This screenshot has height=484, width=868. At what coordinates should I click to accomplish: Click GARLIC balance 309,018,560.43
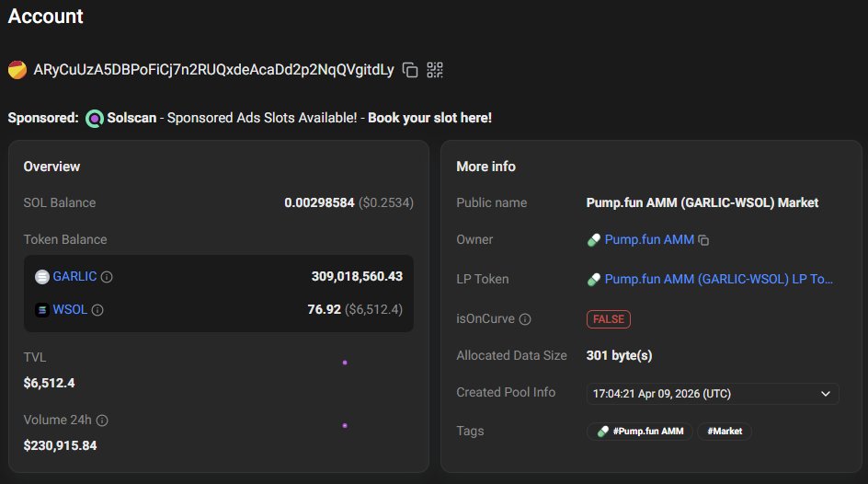(x=357, y=276)
